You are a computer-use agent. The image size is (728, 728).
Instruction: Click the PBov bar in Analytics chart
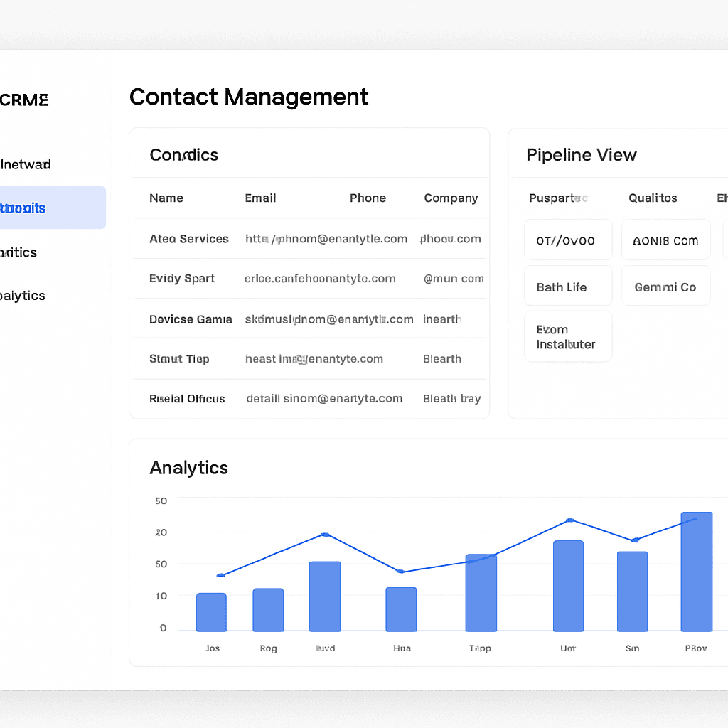697,572
